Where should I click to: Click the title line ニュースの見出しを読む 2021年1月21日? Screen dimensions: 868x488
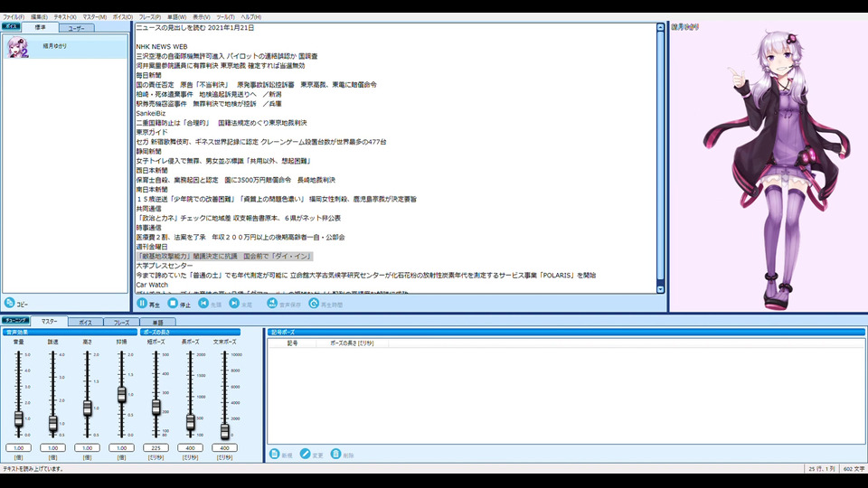coord(195,27)
